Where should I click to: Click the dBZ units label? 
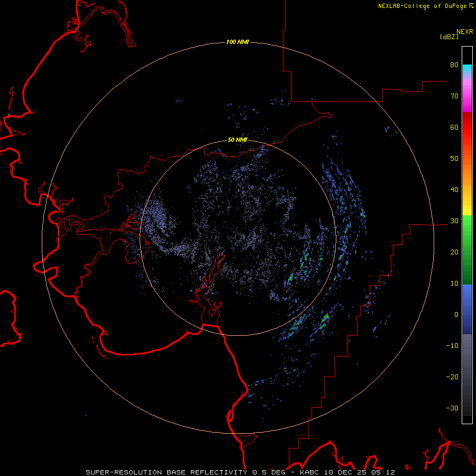(x=449, y=36)
